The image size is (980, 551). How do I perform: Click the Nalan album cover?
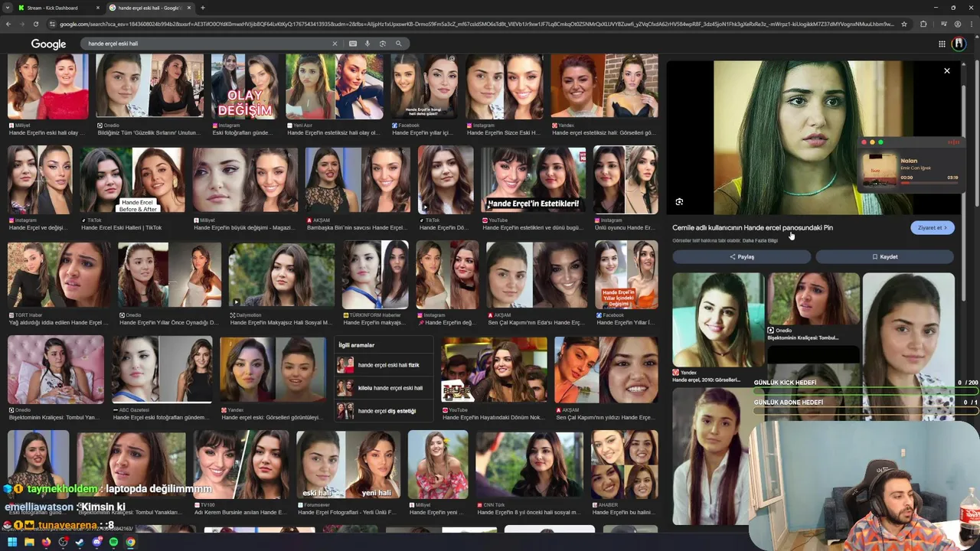pyautogui.click(x=879, y=170)
